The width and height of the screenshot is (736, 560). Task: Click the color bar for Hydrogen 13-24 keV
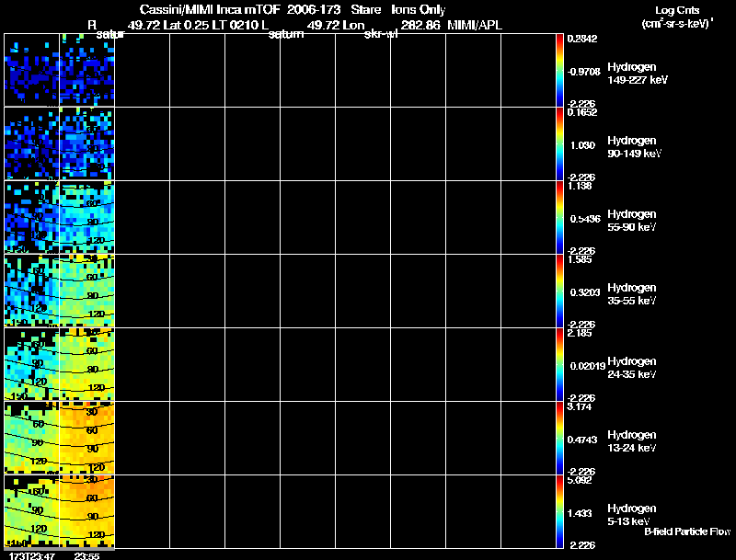[559, 438]
